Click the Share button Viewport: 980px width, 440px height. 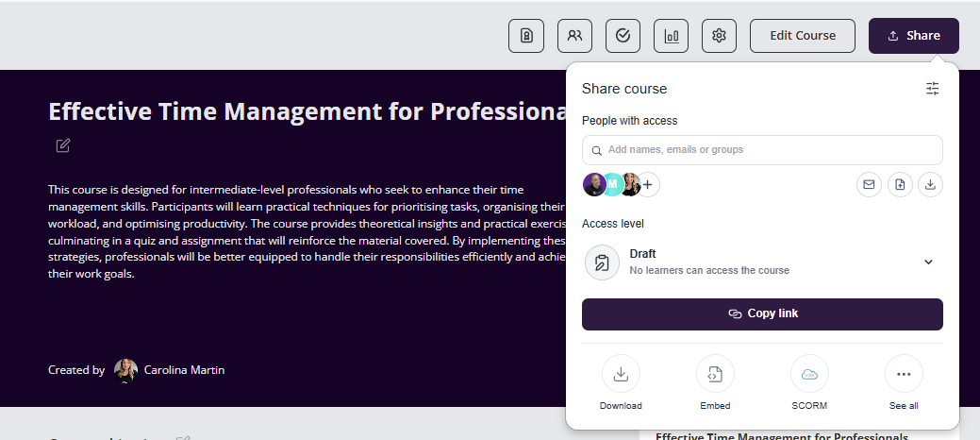coord(914,36)
